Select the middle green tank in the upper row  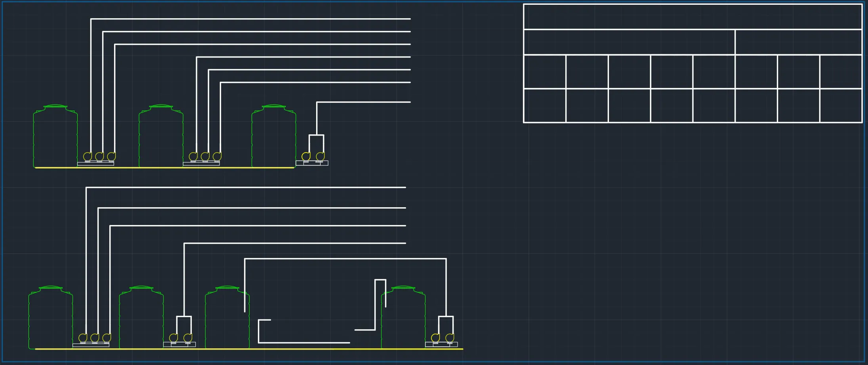pos(161,136)
